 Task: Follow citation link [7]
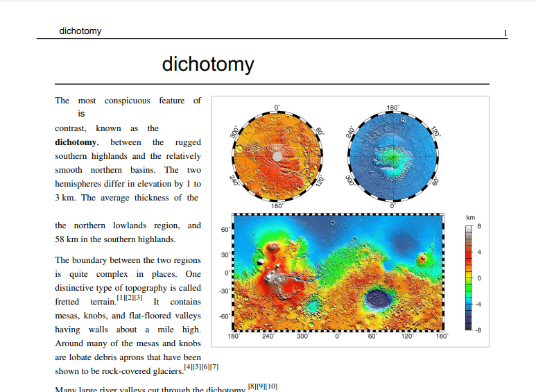(x=214, y=367)
